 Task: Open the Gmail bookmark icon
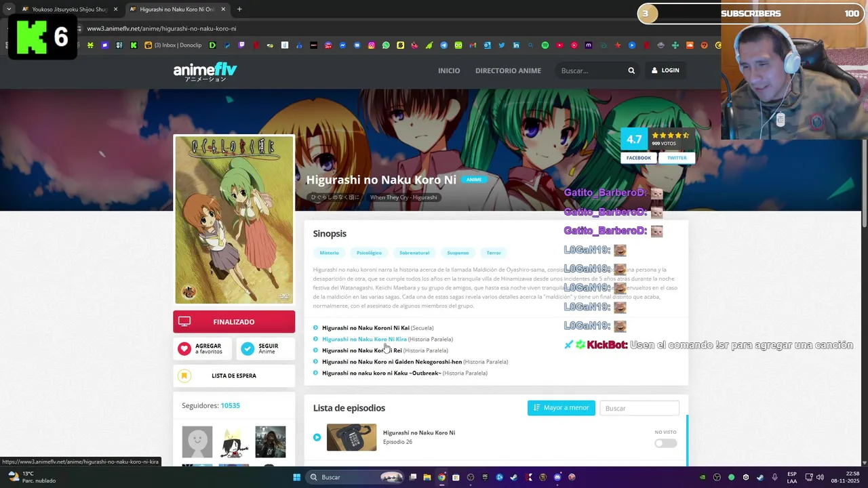point(473,45)
